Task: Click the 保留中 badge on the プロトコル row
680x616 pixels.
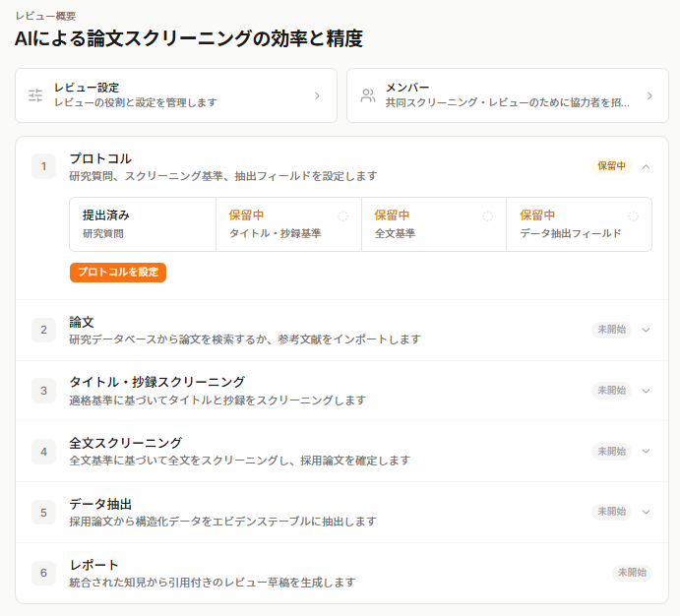Action: [x=611, y=166]
